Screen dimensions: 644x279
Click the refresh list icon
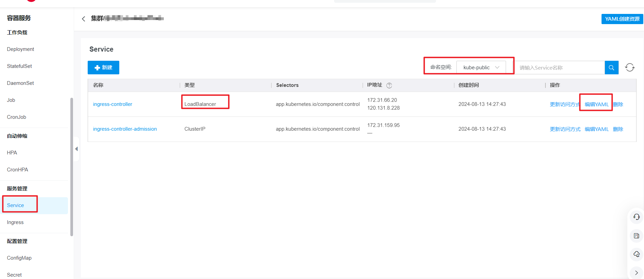tap(630, 68)
